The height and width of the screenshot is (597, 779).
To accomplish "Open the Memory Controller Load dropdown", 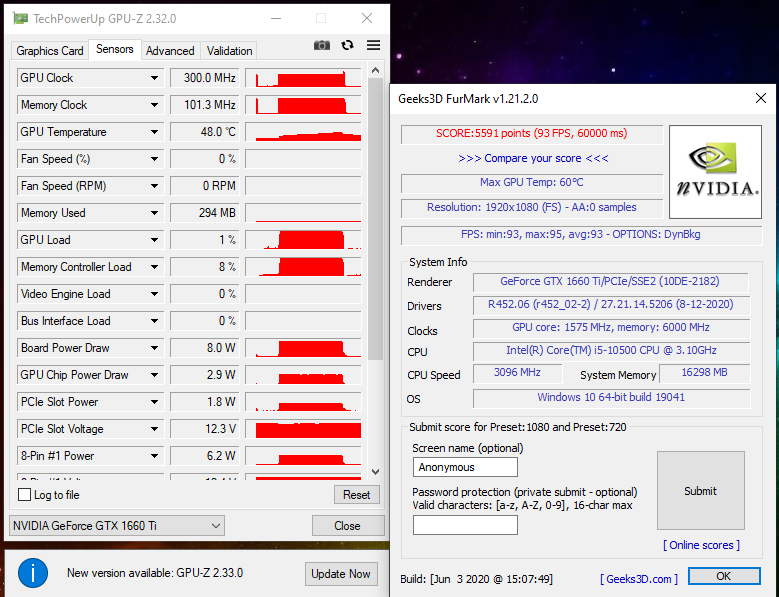I will click(155, 267).
